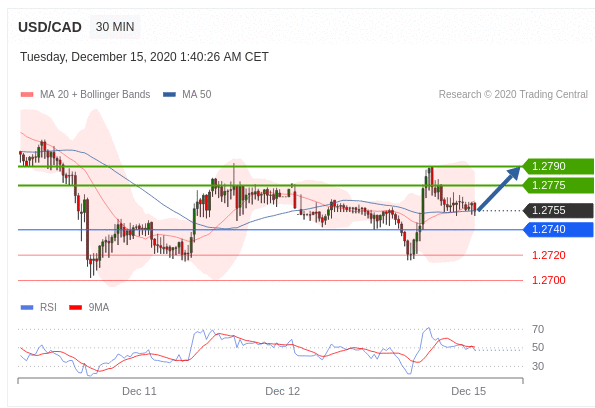
Task: Select the Dec 12 date axis label
Action: pos(282,391)
